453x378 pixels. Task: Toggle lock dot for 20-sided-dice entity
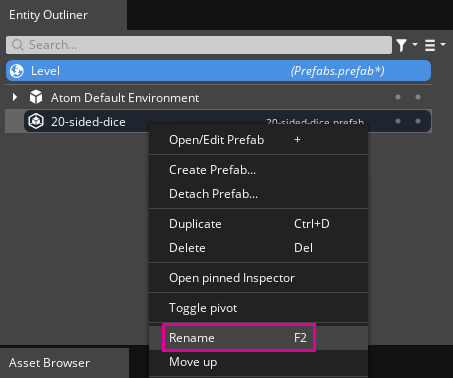click(x=418, y=121)
